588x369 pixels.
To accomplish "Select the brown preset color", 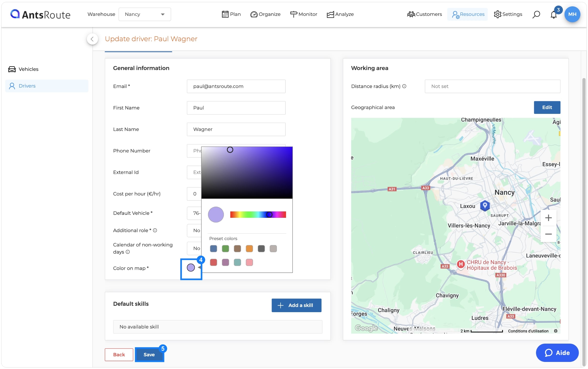I will click(237, 249).
